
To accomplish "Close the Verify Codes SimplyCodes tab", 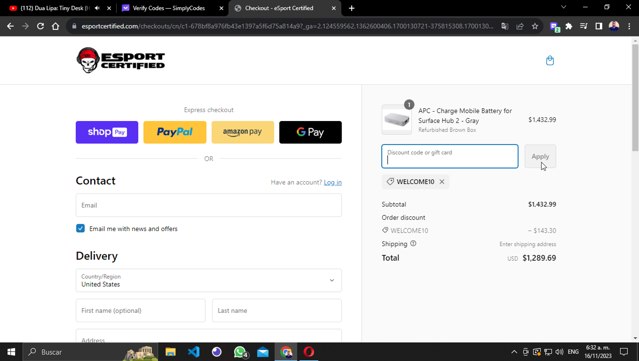I will [221, 8].
